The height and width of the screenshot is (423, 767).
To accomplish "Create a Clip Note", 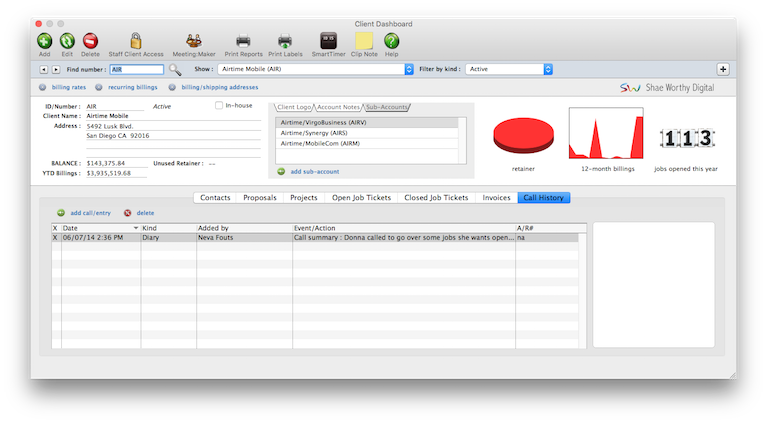I will (x=364, y=42).
